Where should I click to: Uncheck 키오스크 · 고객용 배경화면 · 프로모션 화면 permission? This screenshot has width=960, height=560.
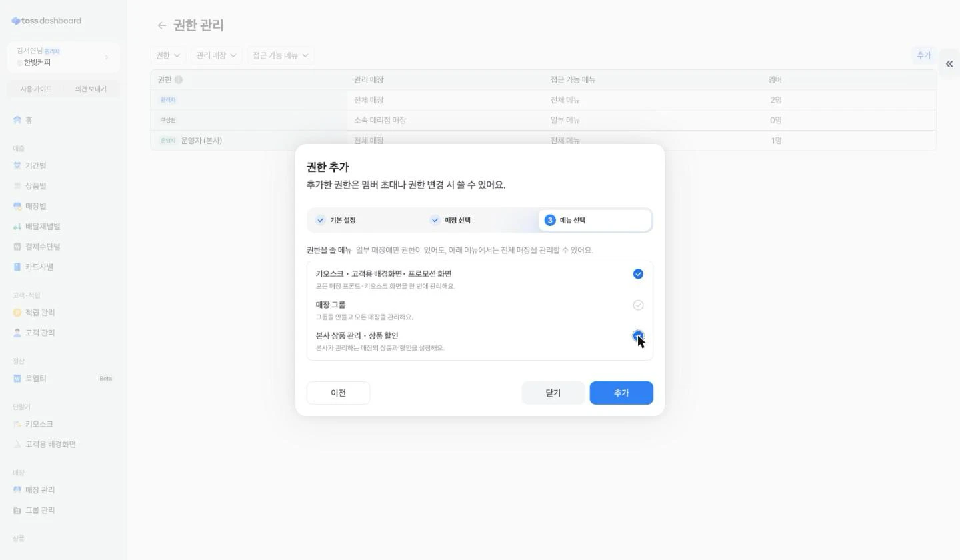[x=638, y=274]
